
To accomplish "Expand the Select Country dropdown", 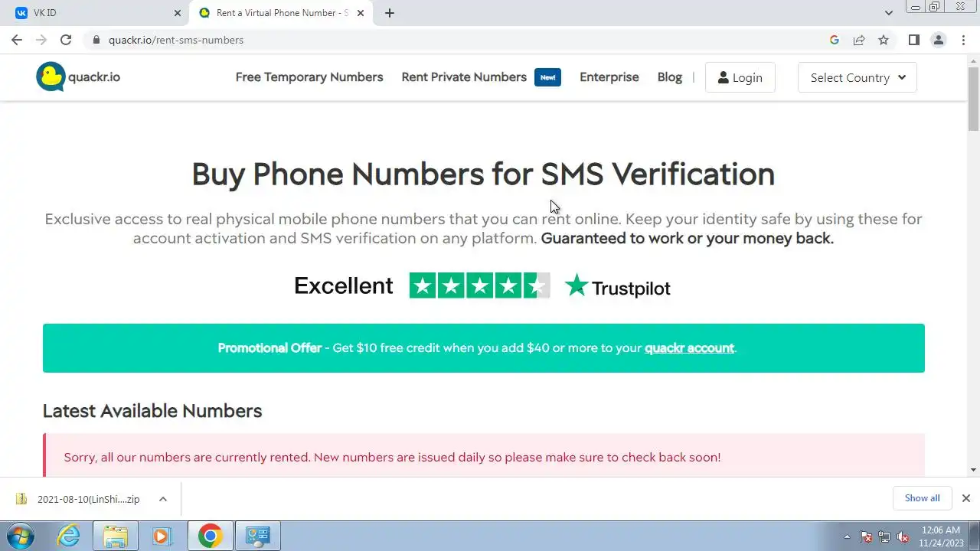I will pyautogui.click(x=857, y=77).
